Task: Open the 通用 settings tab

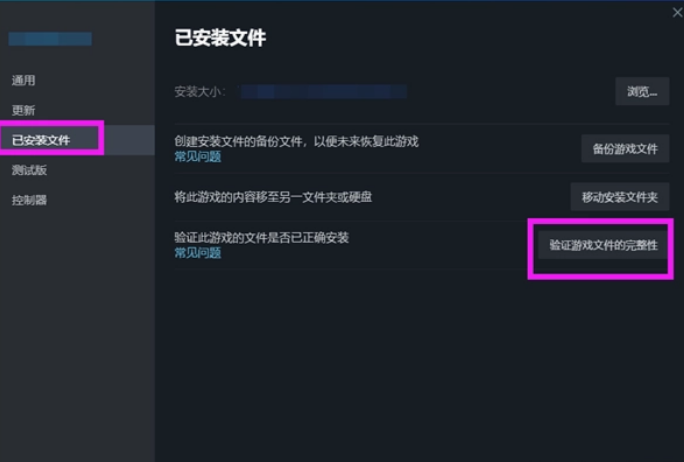Action: [24, 80]
